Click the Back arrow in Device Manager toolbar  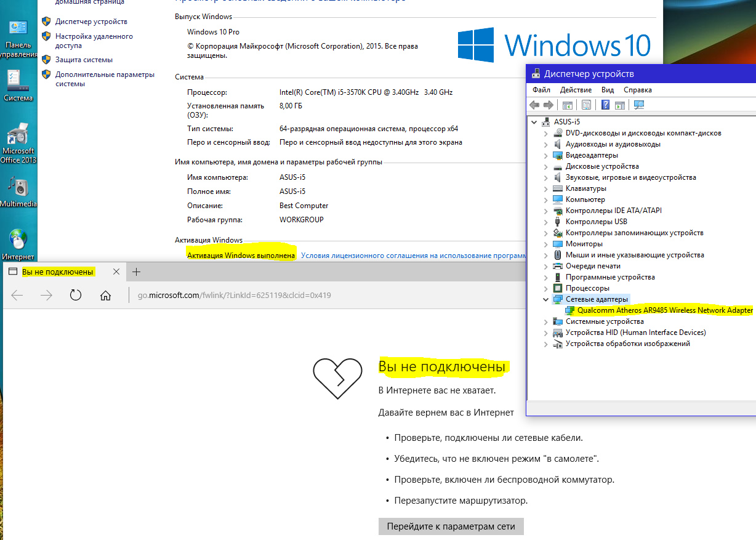535,105
